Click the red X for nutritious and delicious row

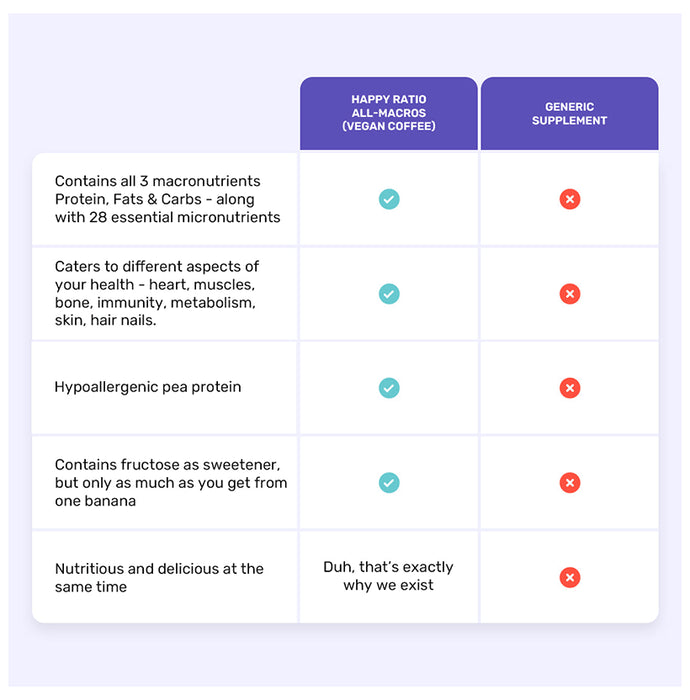(x=569, y=577)
